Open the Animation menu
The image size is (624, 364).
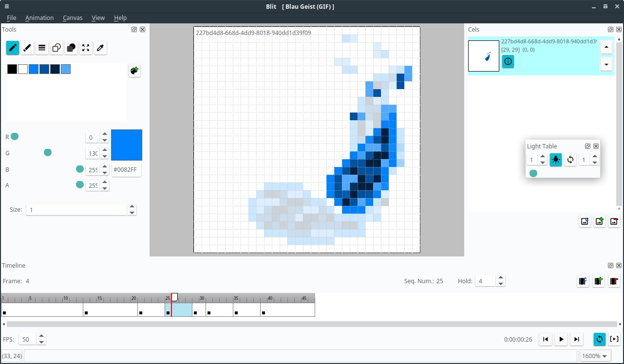39,18
